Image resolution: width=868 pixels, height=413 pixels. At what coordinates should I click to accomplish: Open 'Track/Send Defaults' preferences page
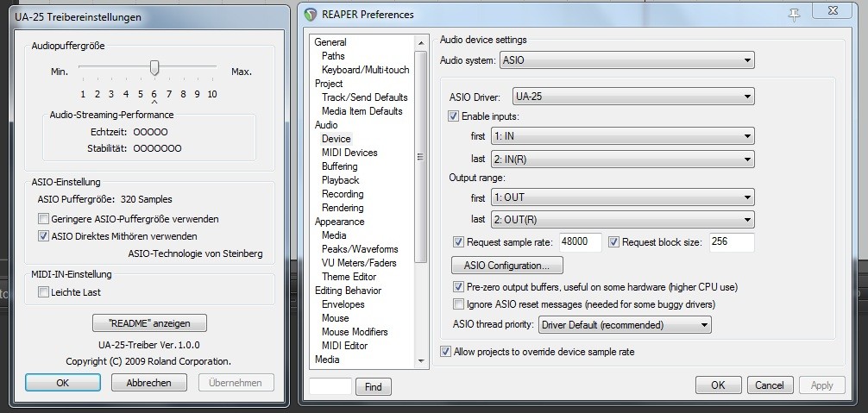[x=365, y=97]
